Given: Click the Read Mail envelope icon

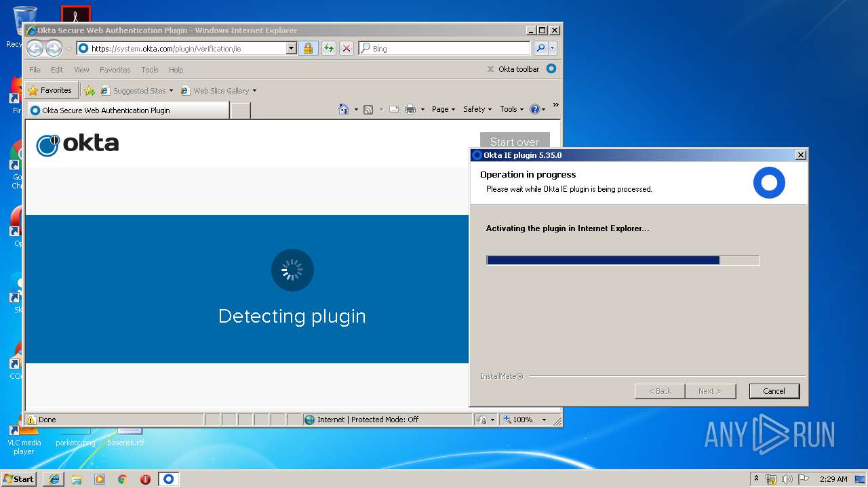Looking at the screenshot, I should tap(394, 109).
